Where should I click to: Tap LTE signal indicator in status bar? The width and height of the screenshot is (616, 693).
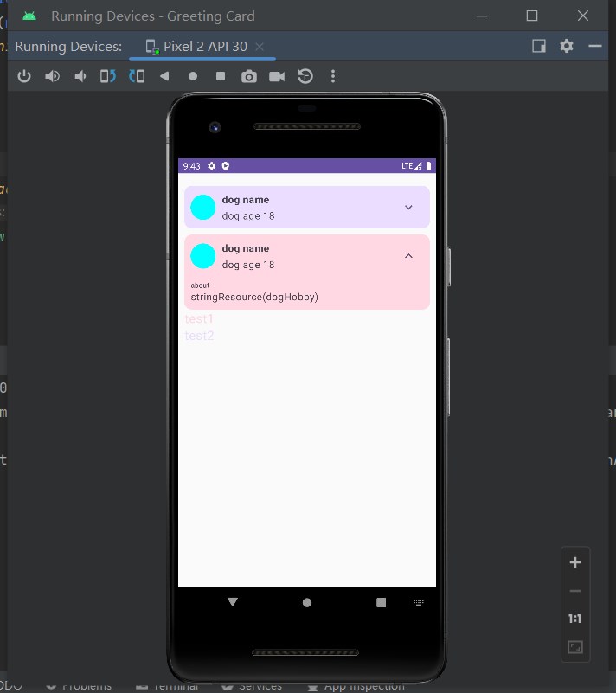[x=412, y=166]
